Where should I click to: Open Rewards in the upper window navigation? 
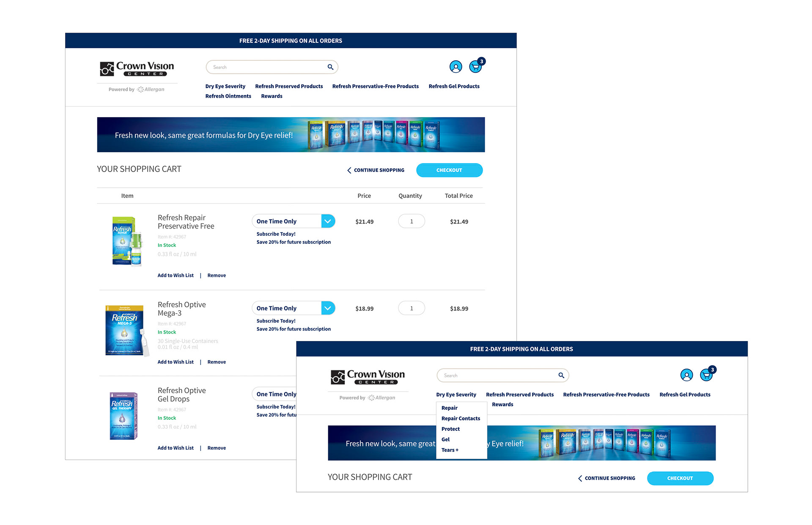[272, 96]
